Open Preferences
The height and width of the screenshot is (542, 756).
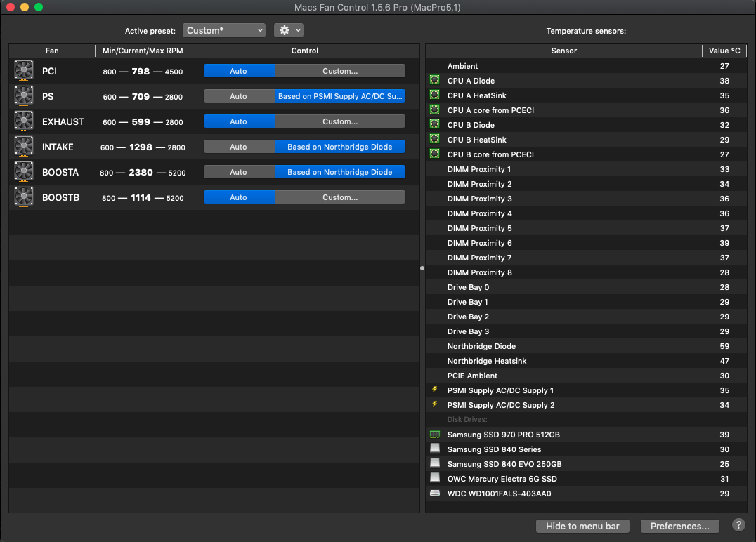coord(680,526)
